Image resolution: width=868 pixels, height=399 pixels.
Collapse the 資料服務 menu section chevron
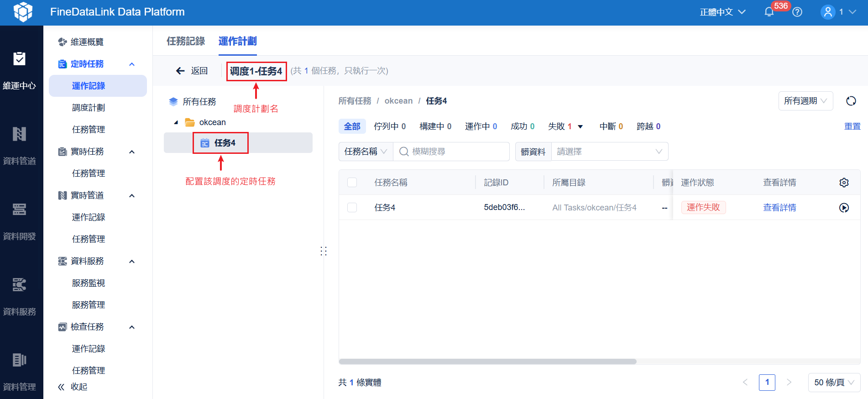pos(132,262)
